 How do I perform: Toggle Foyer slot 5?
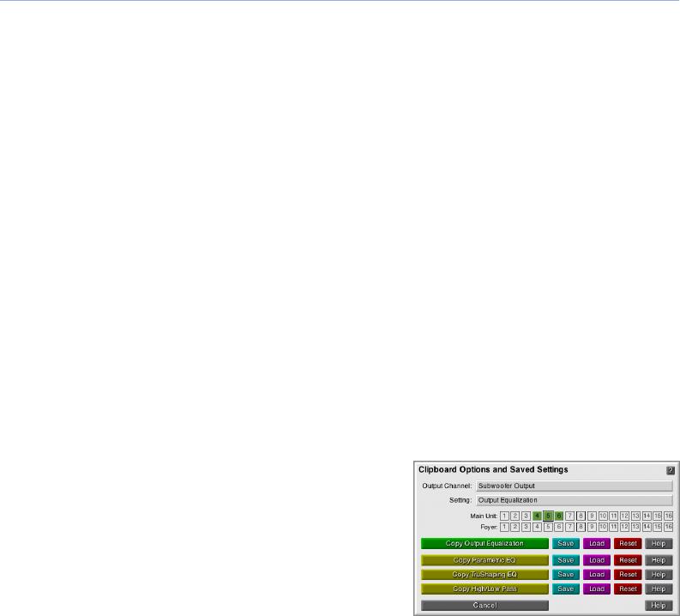tap(548, 527)
